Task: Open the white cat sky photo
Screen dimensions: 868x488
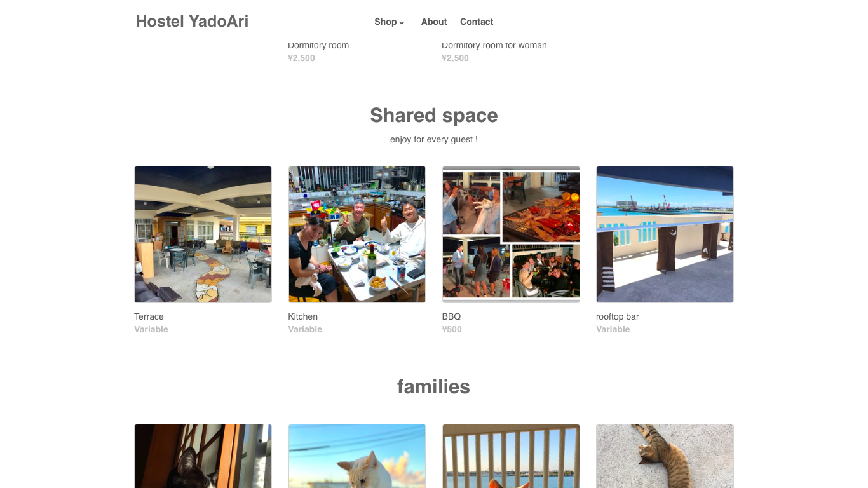Action: pyautogui.click(x=357, y=456)
